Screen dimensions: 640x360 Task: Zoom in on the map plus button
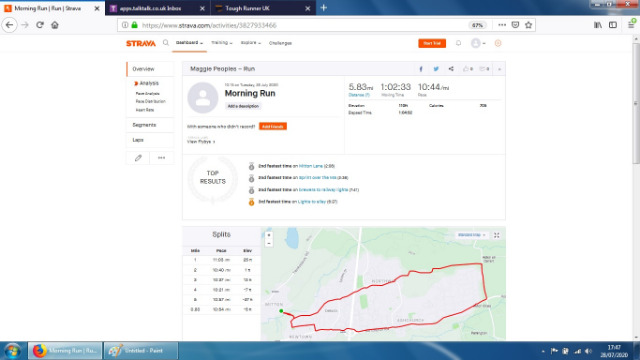click(269, 235)
